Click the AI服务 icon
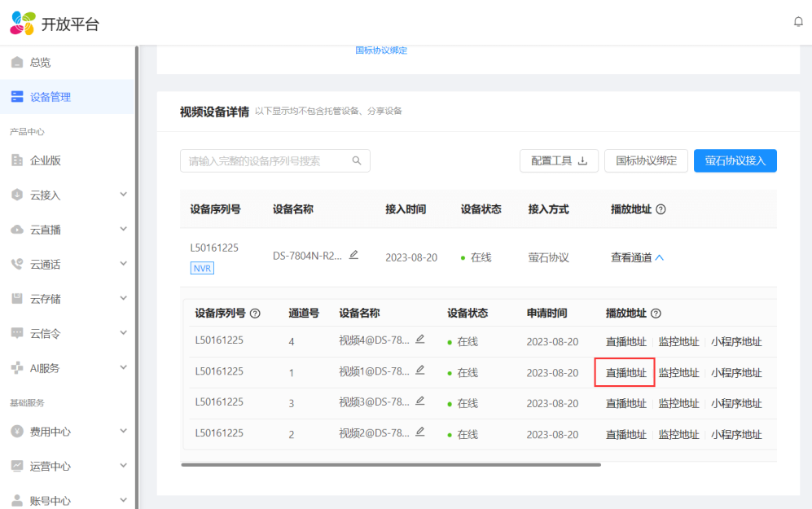 coord(17,368)
